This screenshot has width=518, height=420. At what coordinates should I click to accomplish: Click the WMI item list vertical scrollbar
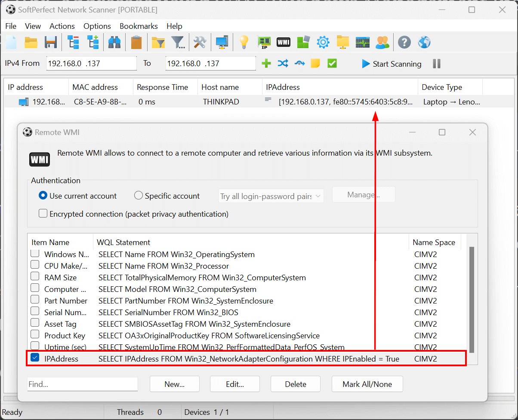(472, 300)
